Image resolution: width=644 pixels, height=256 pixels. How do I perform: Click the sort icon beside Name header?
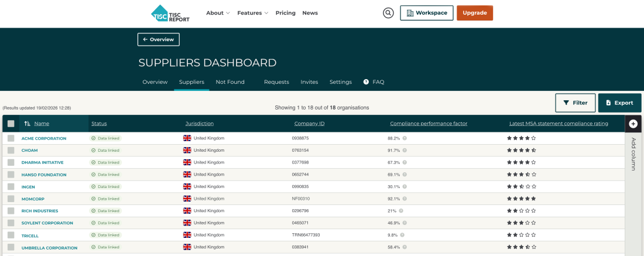[x=27, y=124]
